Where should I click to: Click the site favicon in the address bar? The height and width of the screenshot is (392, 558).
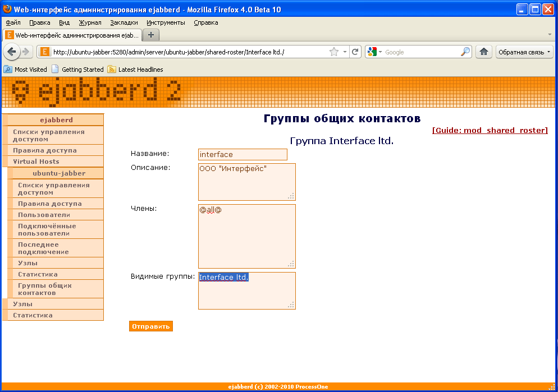tap(45, 52)
